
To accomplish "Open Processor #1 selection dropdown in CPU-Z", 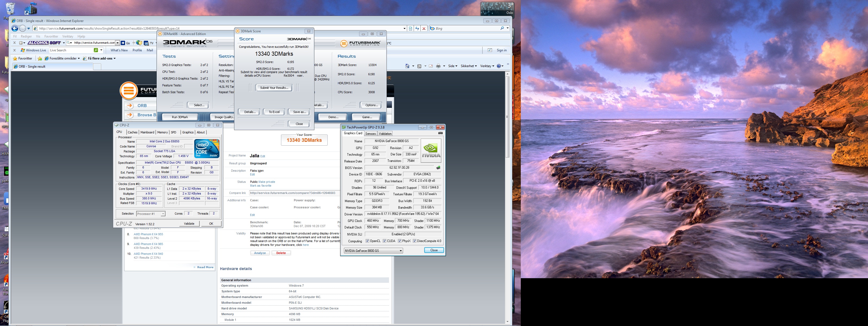I will [x=151, y=214].
